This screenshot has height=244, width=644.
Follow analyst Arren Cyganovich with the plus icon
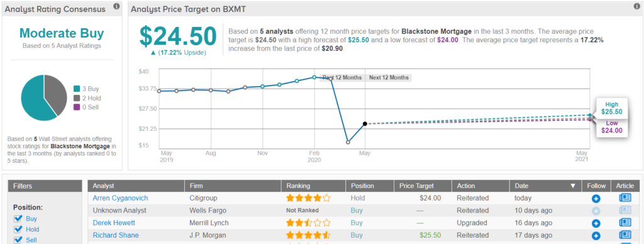pos(596,199)
